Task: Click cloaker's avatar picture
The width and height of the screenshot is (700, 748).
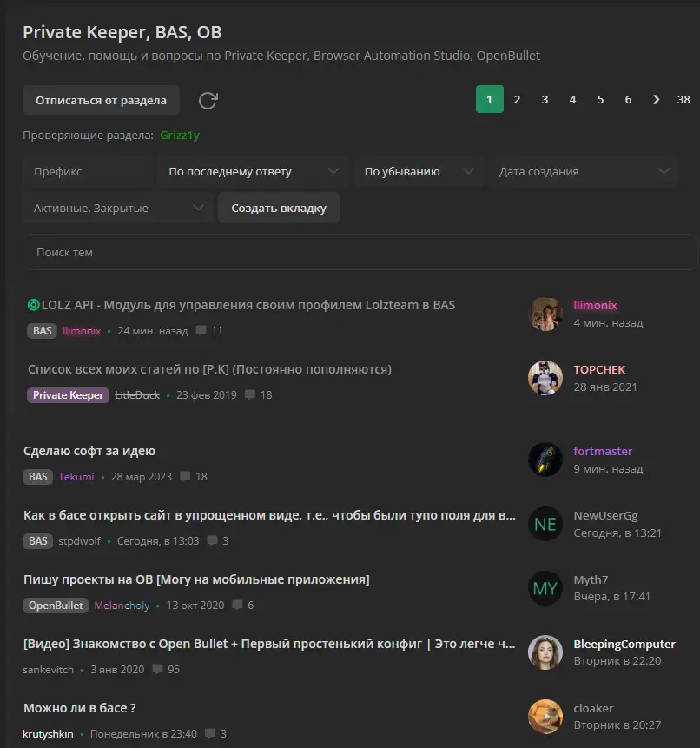Action: 545,717
